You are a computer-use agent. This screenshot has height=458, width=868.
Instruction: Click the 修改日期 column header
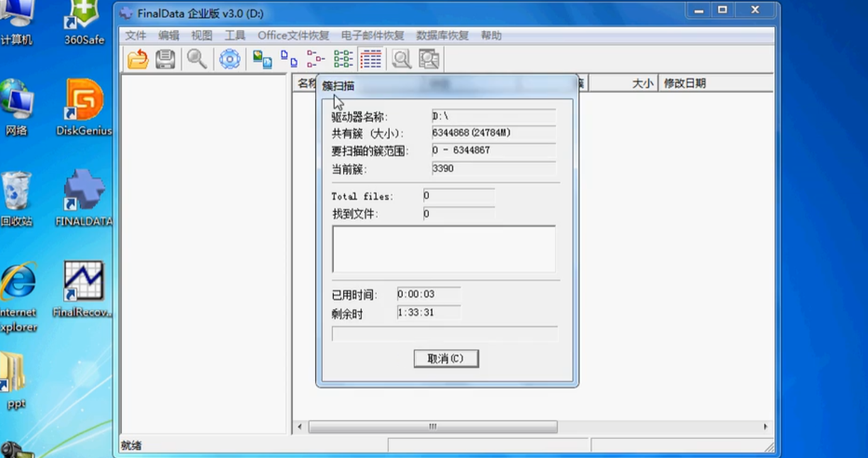[716, 83]
